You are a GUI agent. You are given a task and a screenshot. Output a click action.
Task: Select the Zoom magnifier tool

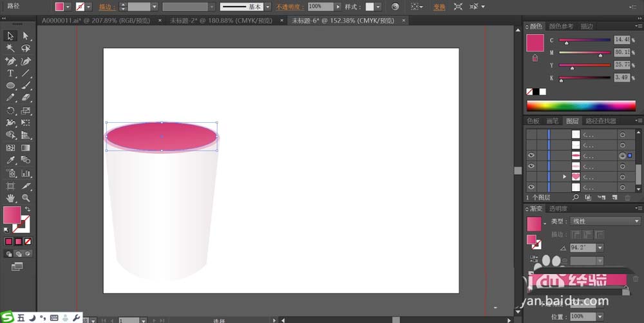click(26, 198)
